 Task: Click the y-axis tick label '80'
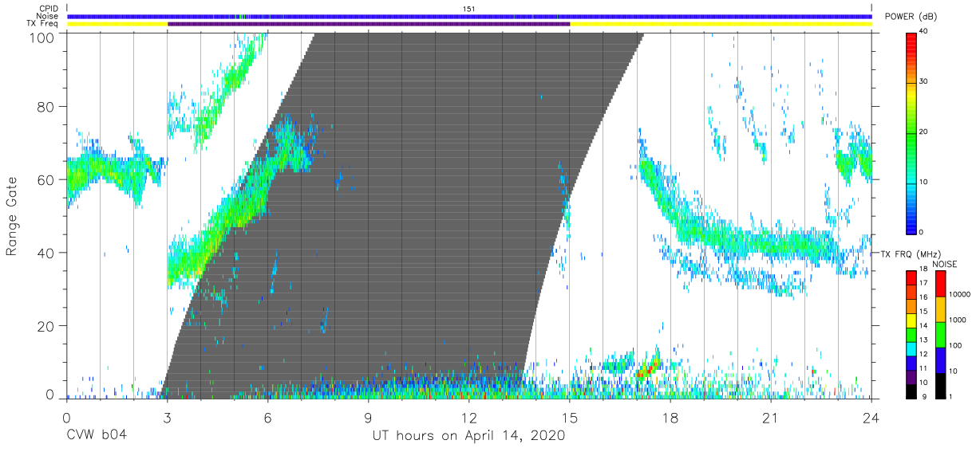coord(47,107)
